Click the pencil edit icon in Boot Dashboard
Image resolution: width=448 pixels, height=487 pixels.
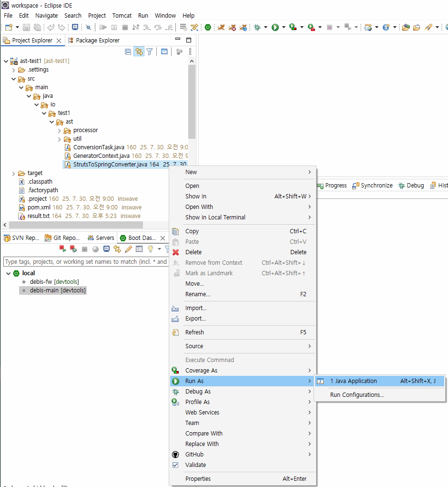pos(129,249)
